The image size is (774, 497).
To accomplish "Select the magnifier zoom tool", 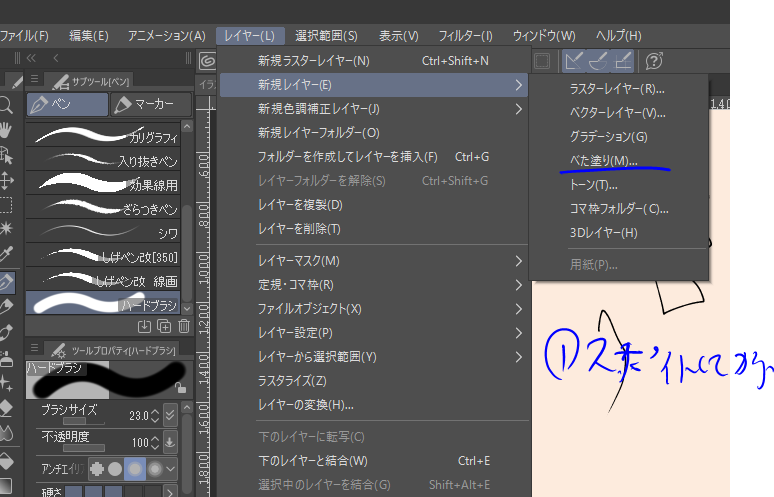I will 5,105.
